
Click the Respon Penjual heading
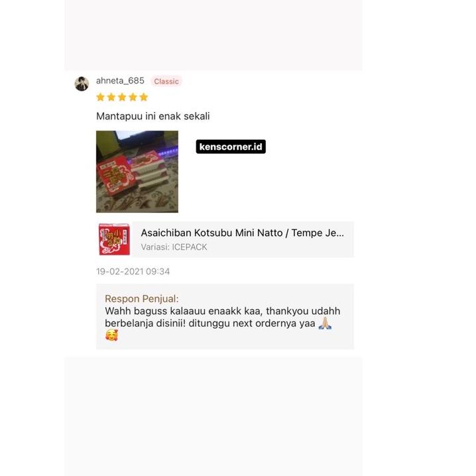pos(142,299)
